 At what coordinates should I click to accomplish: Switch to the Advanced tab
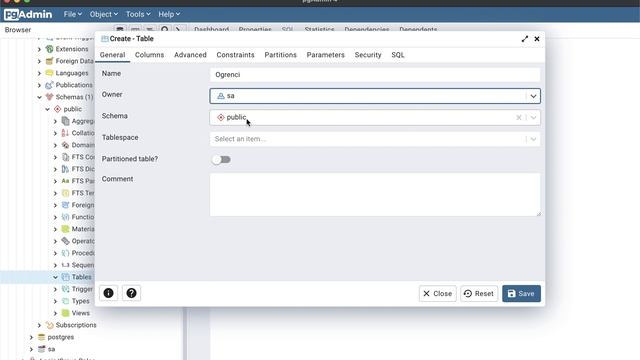coord(190,55)
